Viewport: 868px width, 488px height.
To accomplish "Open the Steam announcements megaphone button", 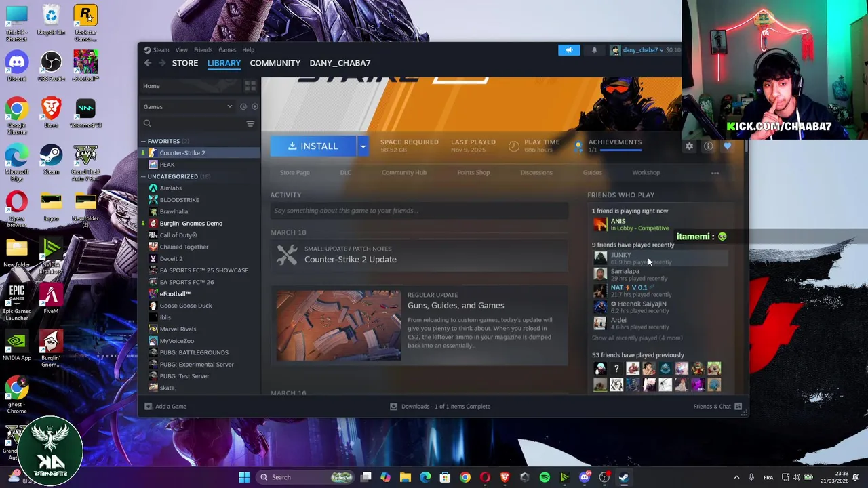I will click(569, 49).
